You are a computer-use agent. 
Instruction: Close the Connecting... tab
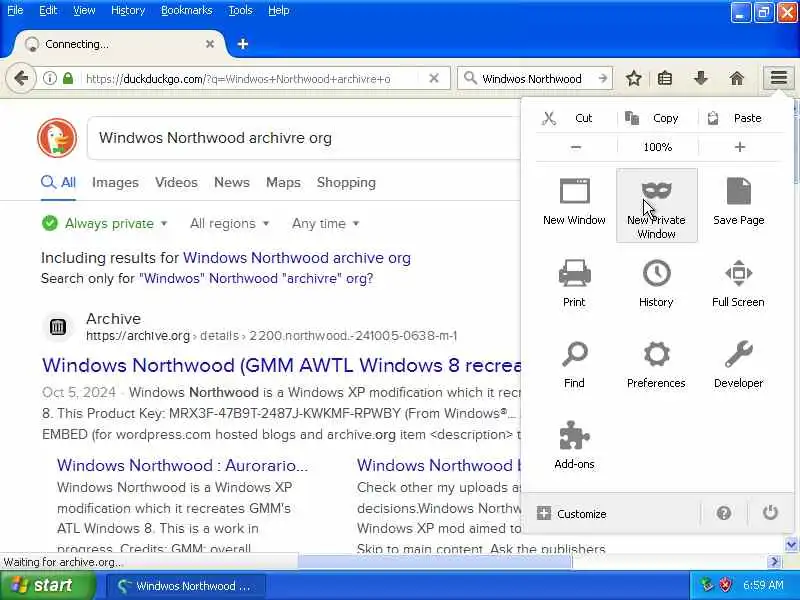210,44
